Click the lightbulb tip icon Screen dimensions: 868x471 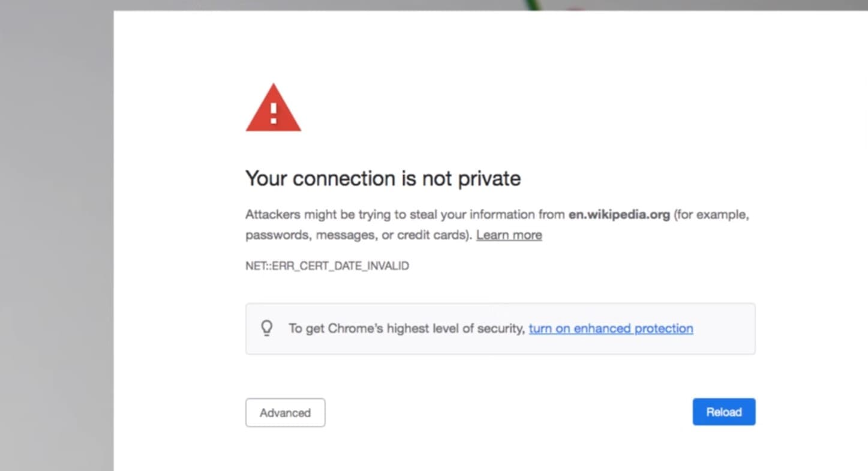267,328
